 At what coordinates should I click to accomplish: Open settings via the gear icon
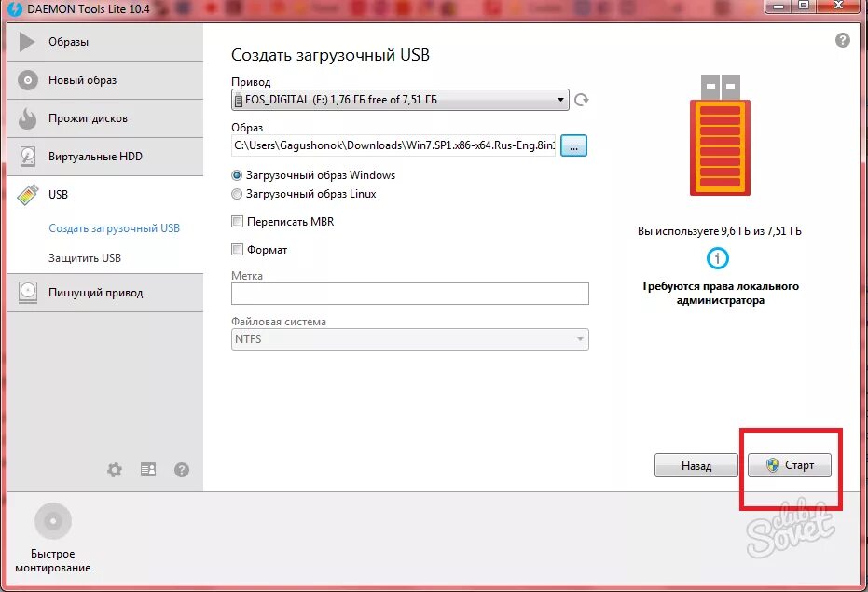click(x=115, y=470)
